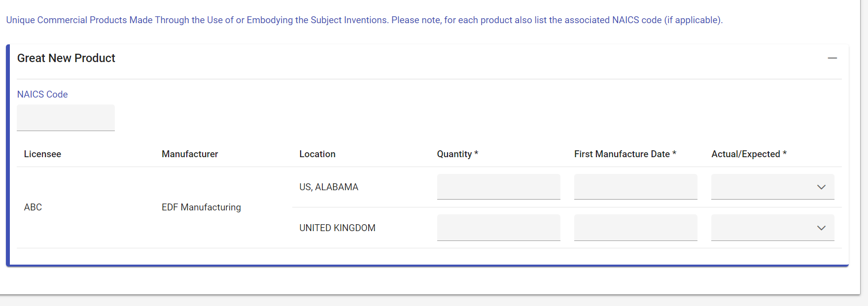
Task: Click the NAICS Code label
Action: click(x=42, y=95)
